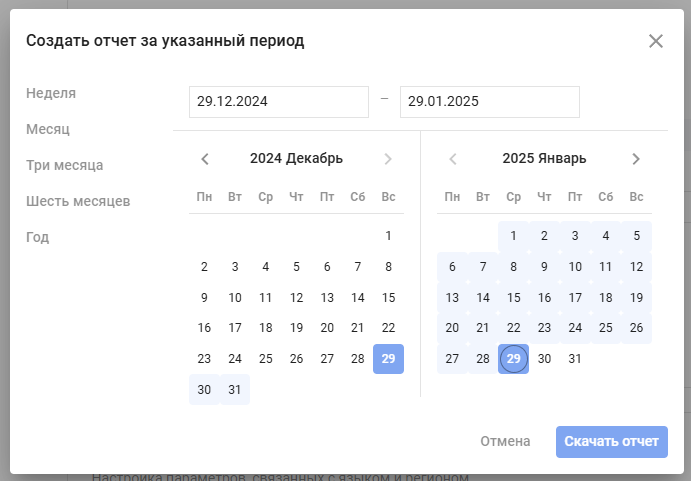Click previous month arrow beside 2025 Январь

[x=453, y=159]
